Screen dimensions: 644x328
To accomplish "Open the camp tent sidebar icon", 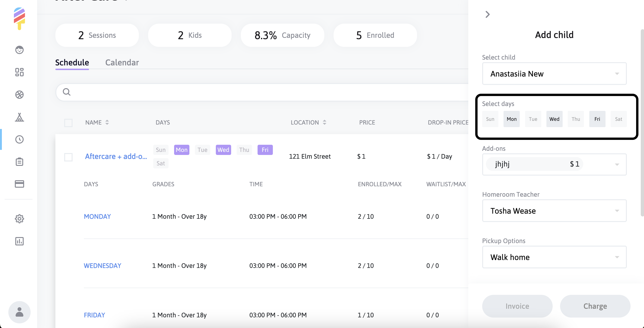I will (19, 117).
